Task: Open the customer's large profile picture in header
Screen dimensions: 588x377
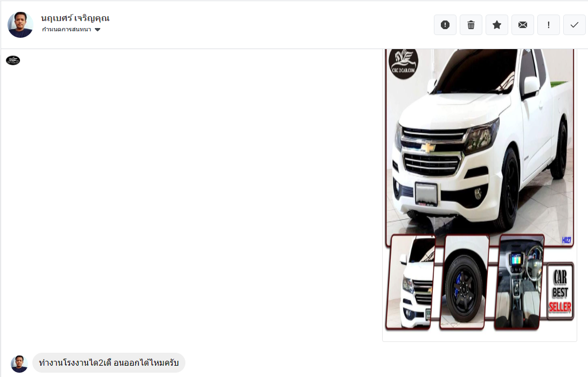Action: (x=20, y=25)
